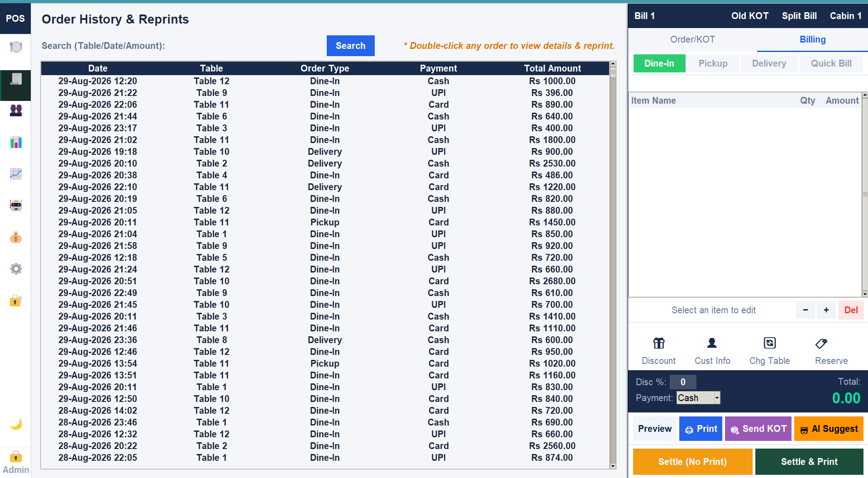Click the plus quantity button
The width and height of the screenshot is (868, 478).
point(826,310)
